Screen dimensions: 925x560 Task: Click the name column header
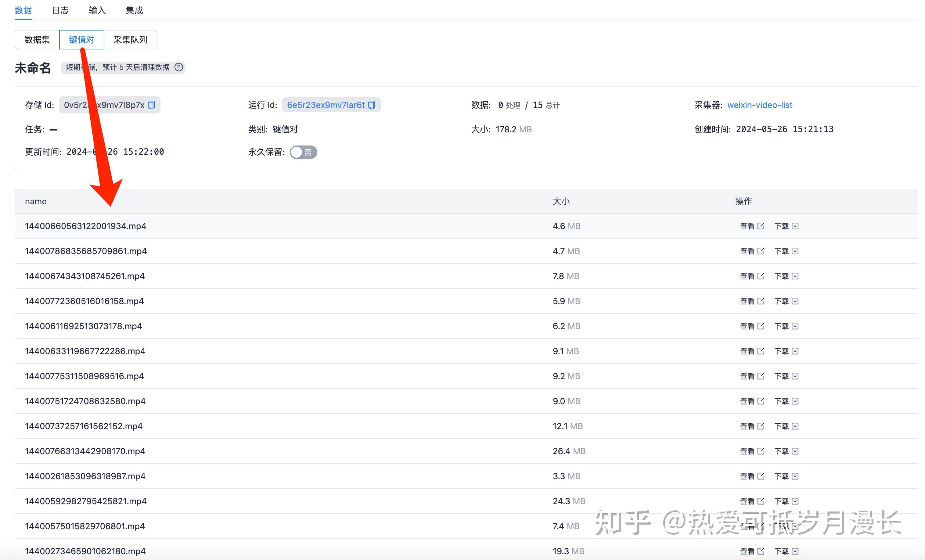36,202
